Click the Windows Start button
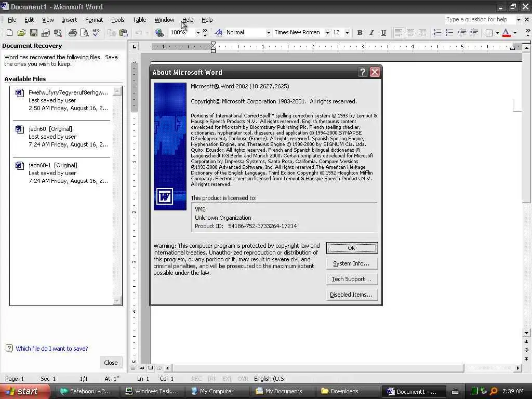Image resolution: width=532 pixels, height=399 pixels. pyautogui.click(x=24, y=391)
